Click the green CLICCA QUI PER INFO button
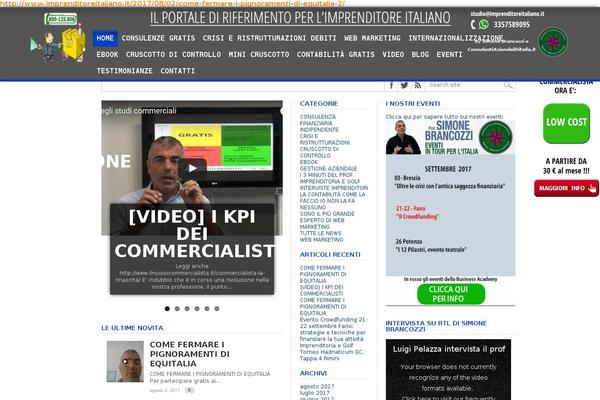The width and height of the screenshot is (600, 400). coord(451,294)
